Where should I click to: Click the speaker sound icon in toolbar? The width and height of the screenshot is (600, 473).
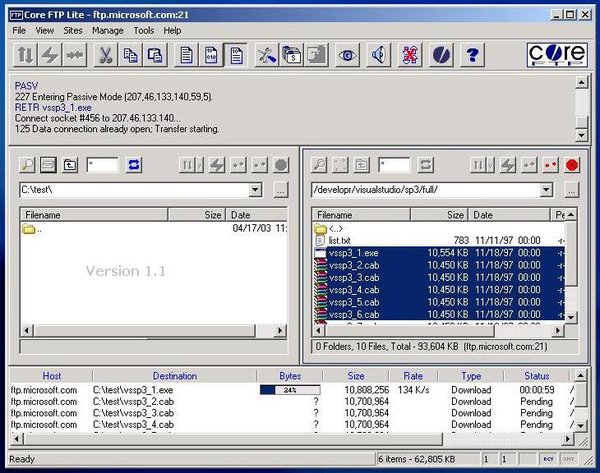(379, 55)
